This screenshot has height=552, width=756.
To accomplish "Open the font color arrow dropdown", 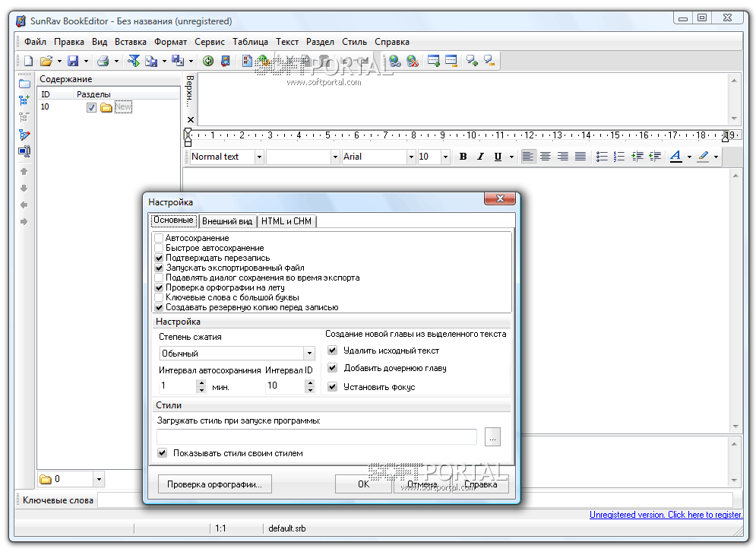I will point(689,157).
